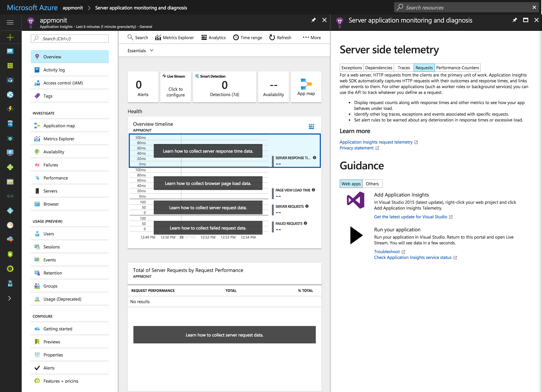
Task: Open Properties menu item
Action: [70, 355]
